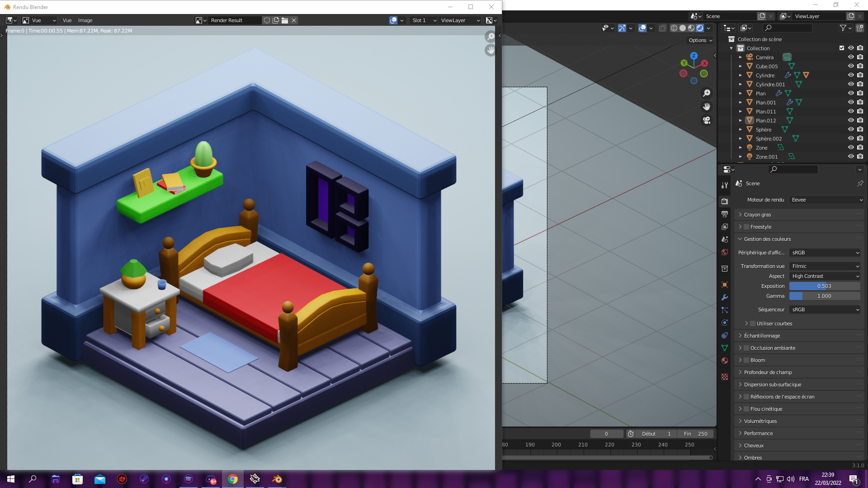Image resolution: width=868 pixels, height=488 pixels.
Task: Adjust the Gamma slider
Action: [825, 296]
